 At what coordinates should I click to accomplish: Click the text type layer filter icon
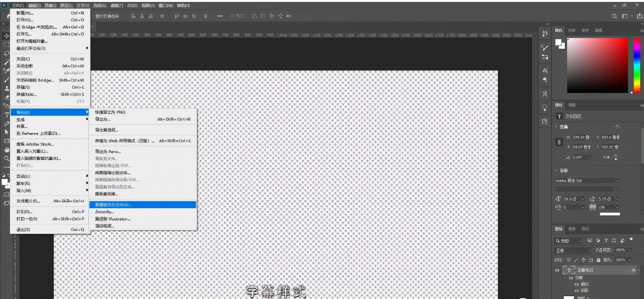[606, 241]
